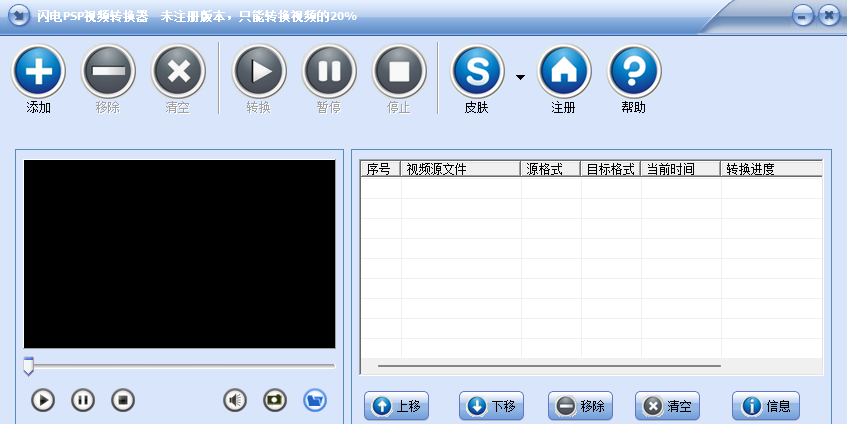Viewport: 847px width, 424px height.
Task: Click the bottom 清空 clear button
Action: (x=668, y=406)
